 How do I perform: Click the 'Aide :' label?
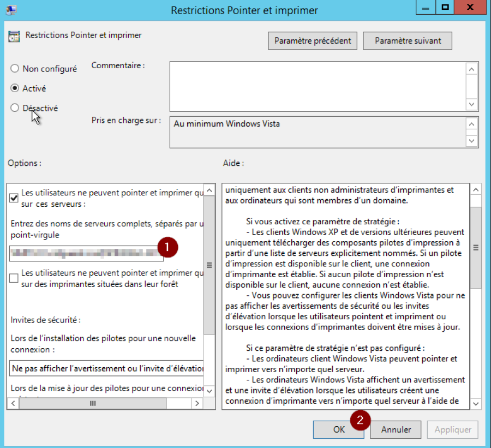[x=233, y=163]
